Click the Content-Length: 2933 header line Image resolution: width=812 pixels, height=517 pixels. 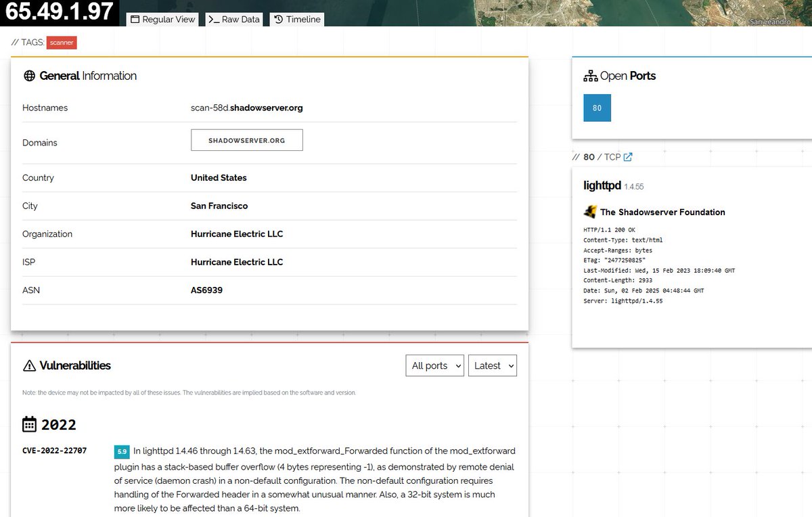click(x=618, y=281)
